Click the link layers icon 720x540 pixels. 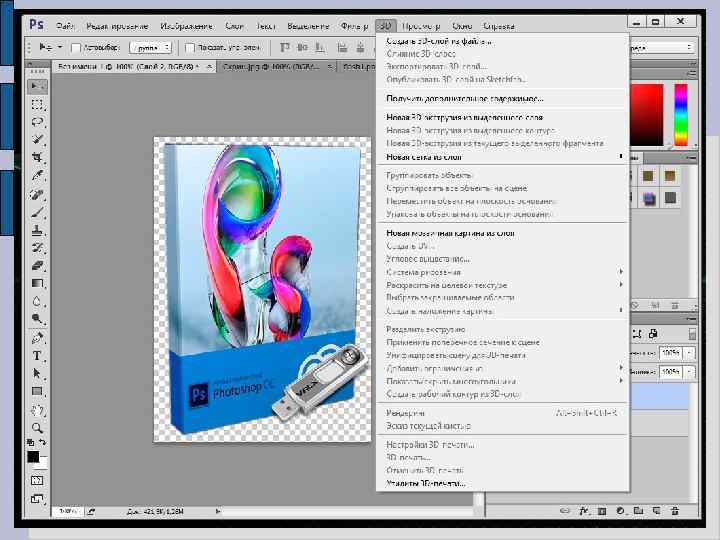[565, 511]
